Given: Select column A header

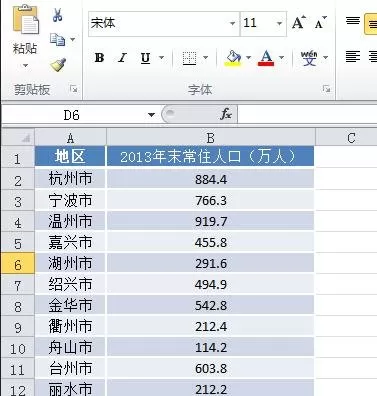Looking at the screenshot, I should (70, 137).
